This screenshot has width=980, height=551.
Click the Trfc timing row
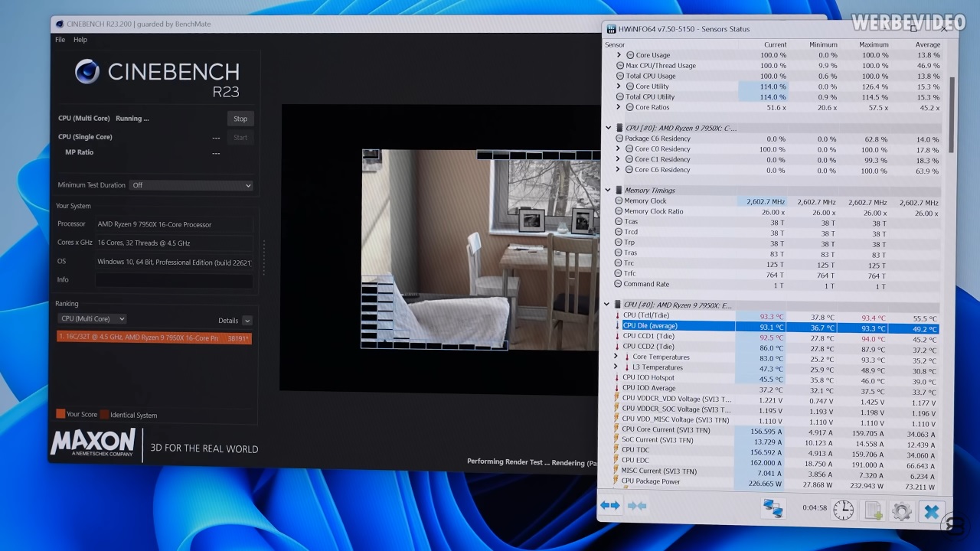pos(776,274)
